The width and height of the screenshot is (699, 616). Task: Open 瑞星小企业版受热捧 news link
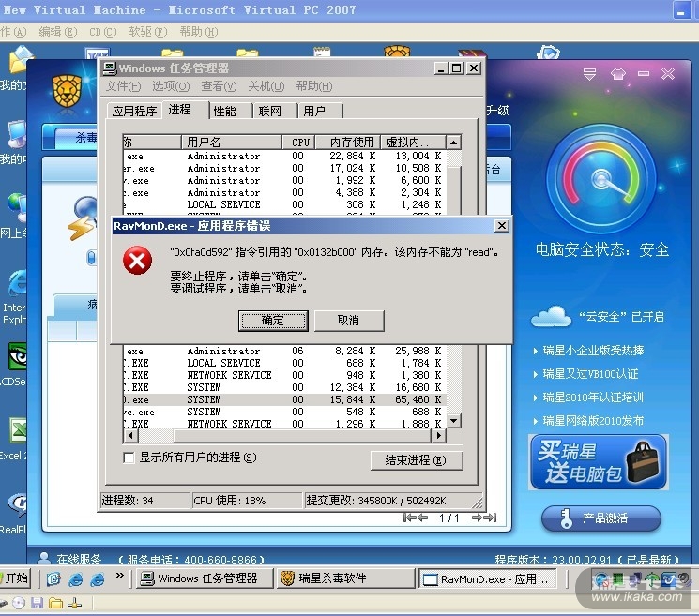(593, 351)
